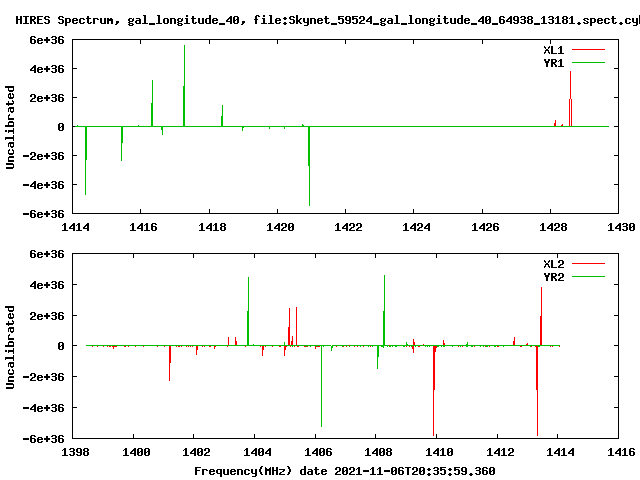Click the 1412 x-axis tick label
The height and width of the screenshot is (480, 640).
click(x=500, y=452)
